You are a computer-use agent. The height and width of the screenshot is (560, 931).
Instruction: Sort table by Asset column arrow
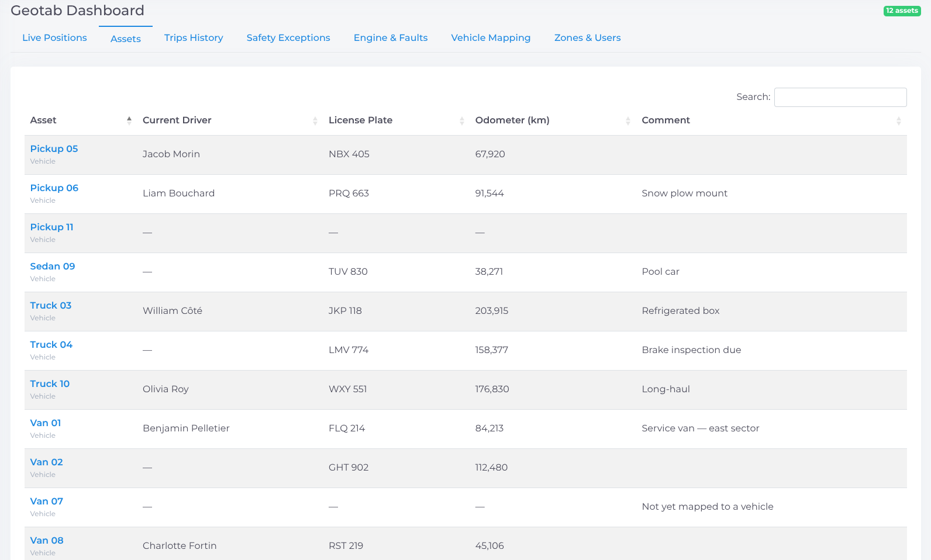[129, 120]
